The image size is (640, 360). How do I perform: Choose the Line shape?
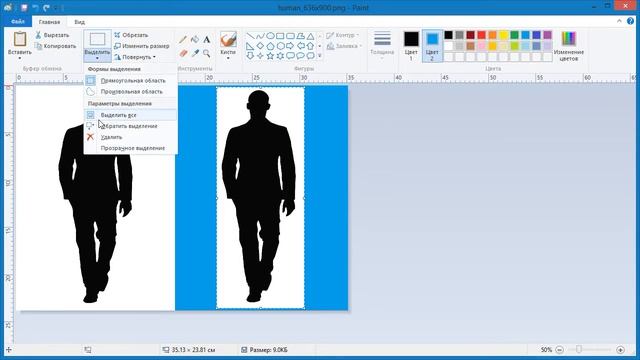250,36
